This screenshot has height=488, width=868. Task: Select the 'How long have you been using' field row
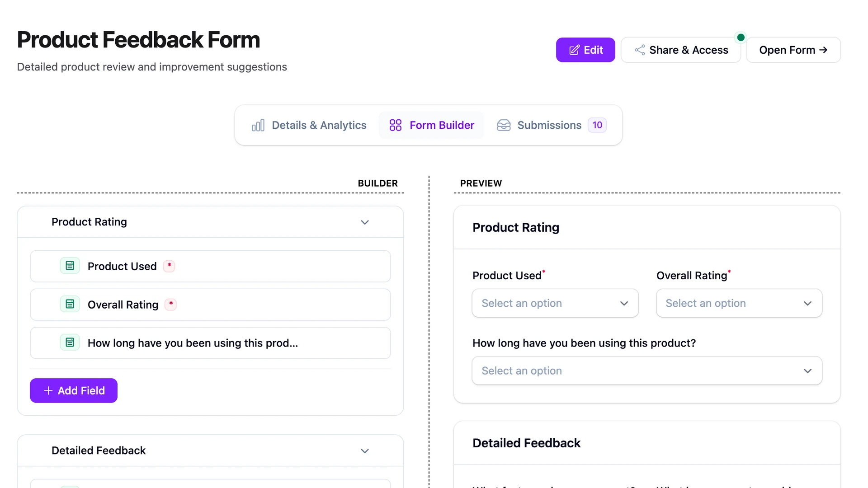(210, 343)
